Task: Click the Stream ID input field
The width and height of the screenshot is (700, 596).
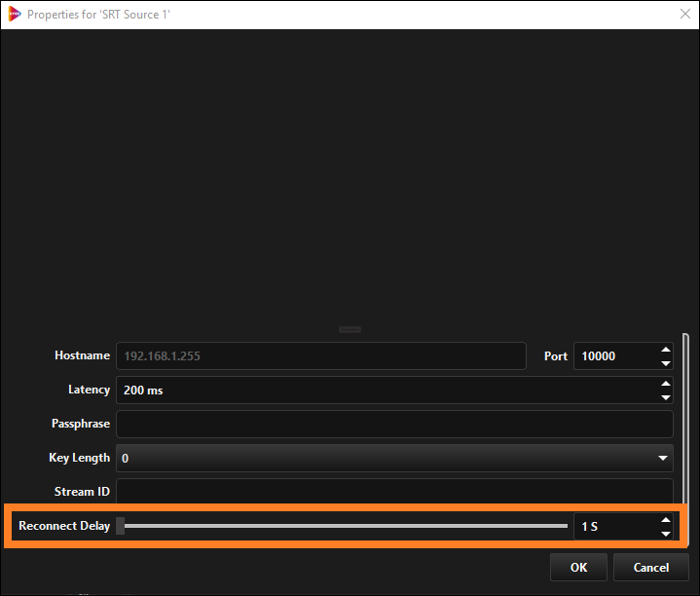Action: (394, 491)
